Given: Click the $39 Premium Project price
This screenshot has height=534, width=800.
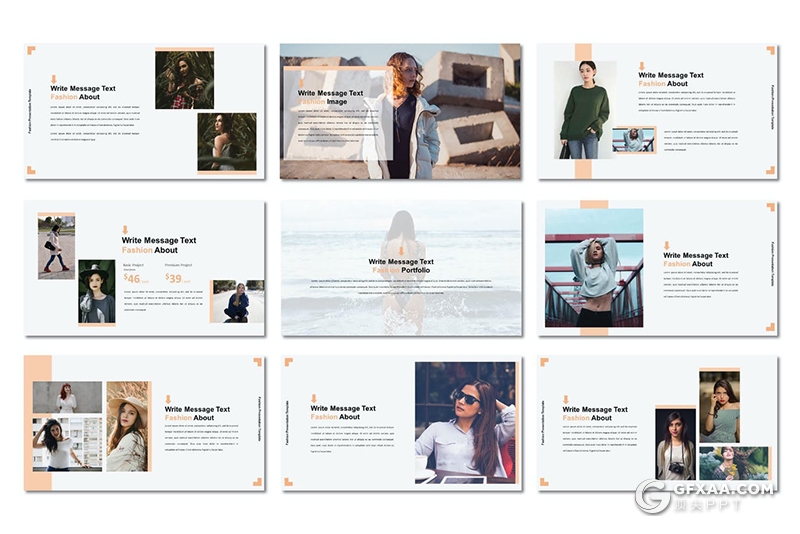Looking at the screenshot, I should [174, 279].
